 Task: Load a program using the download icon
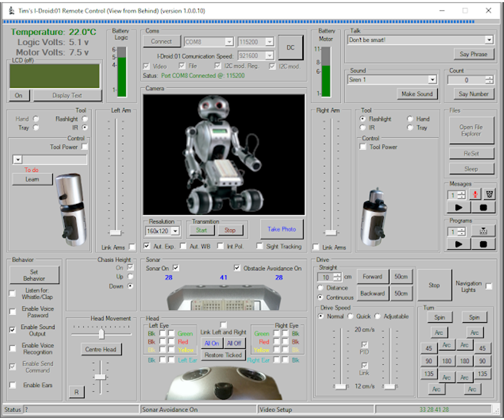coord(484,230)
